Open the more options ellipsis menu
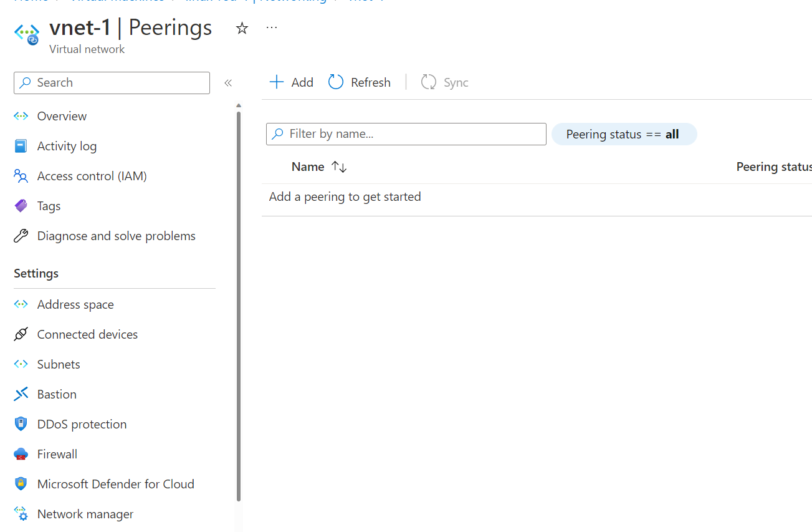Screen dimensions: 812x532 [x=272, y=28]
